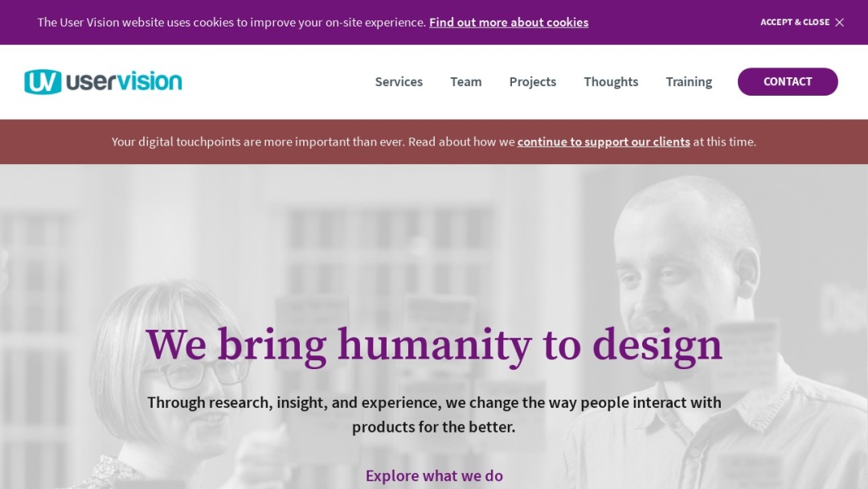This screenshot has width=868, height=489.
Task: Select the Team navigation item
Action: pos(466,81)
